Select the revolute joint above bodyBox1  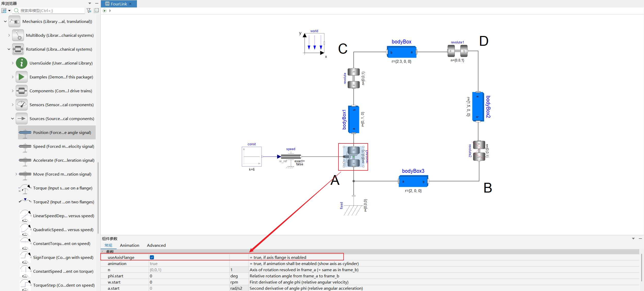tap(354, 78)
